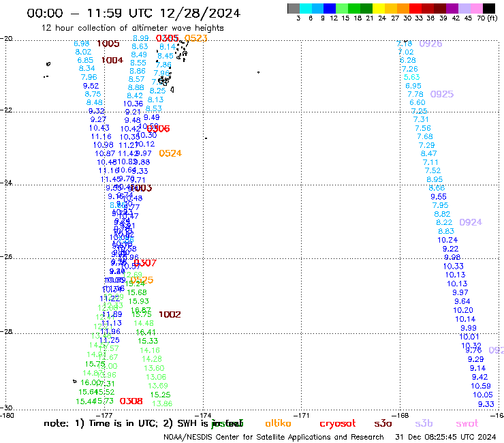Screen dimensions: 504x443
Task: Select the black swatch ending the color scale
Action: [489, 8]
